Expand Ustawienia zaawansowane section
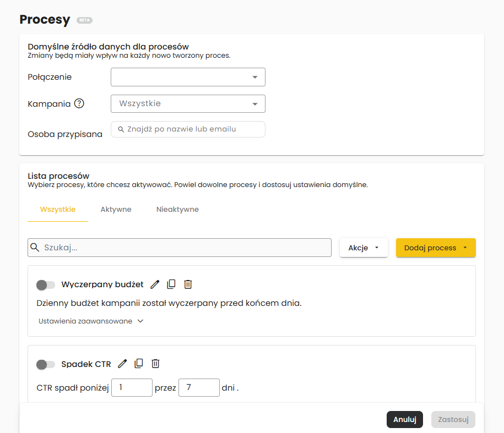This screenshot has height=433, width=504. 91,321
